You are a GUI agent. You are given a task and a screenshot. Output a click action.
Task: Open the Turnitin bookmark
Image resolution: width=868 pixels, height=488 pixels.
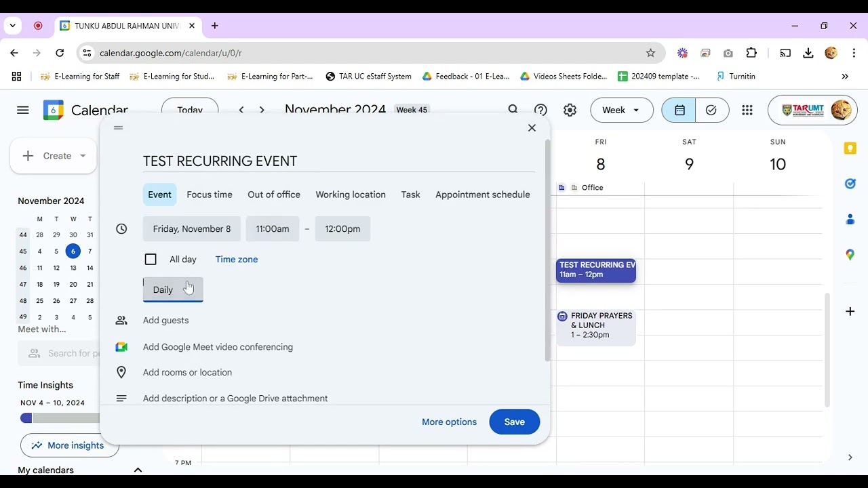tap(736, 77)
